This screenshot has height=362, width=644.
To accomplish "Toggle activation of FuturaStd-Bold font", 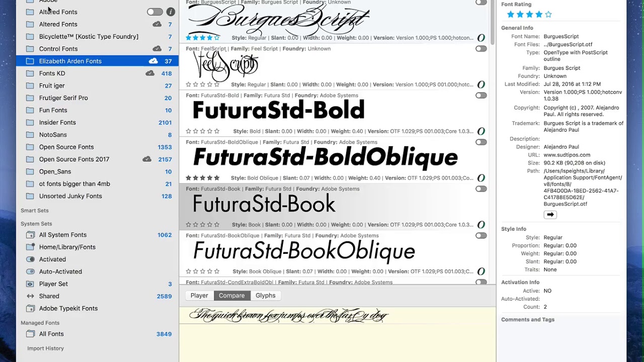I will pyautogui.click(x=481, y=96).
